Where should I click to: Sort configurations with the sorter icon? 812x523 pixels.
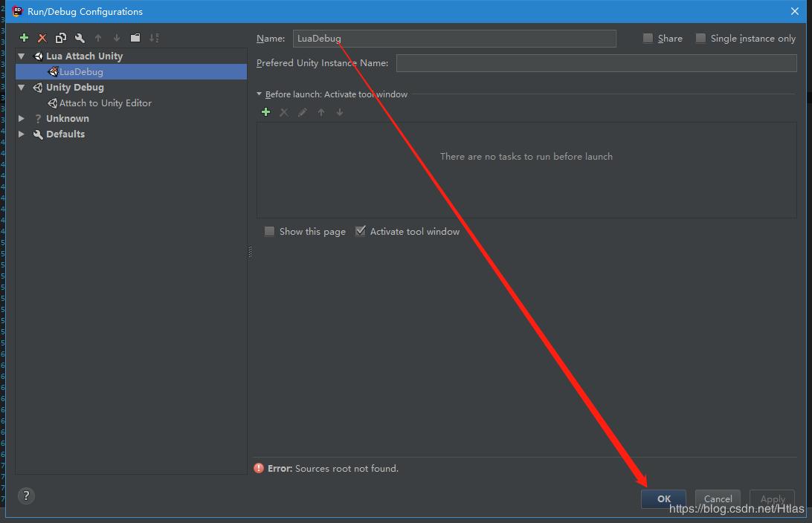pyautogui.click(x=153, y=37)
